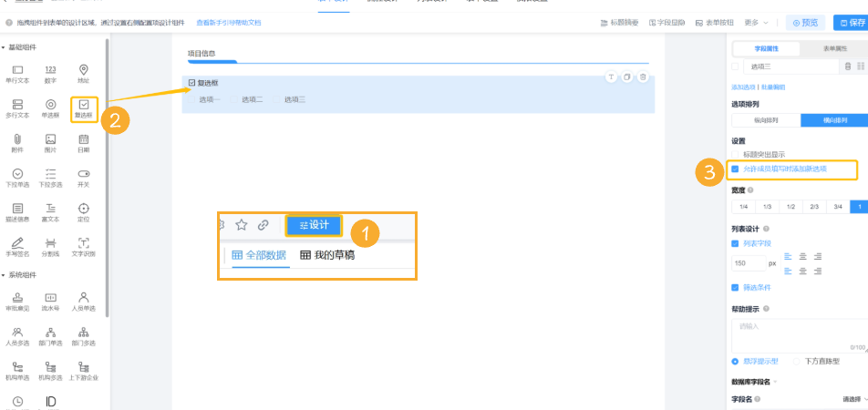Click the 保存 save button
The height and width of the screenshot is (410, 868).
[852, 23]
